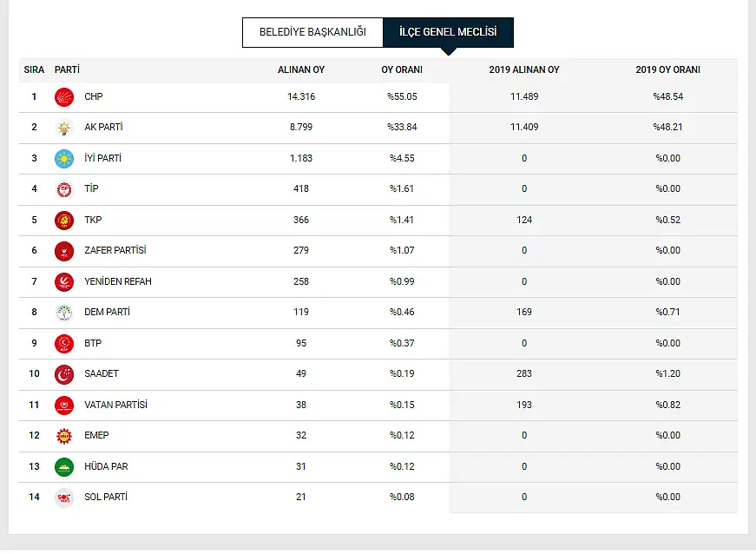Click ZAFER PARTİSİ vote share %1.07
756x554 pixels.
coord(402,250)
